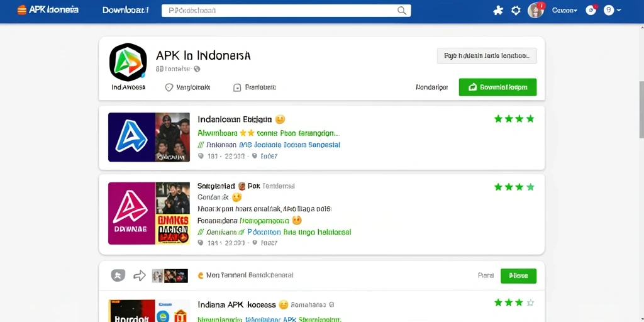Click the blue link line in first card

[x=269, y=145]
